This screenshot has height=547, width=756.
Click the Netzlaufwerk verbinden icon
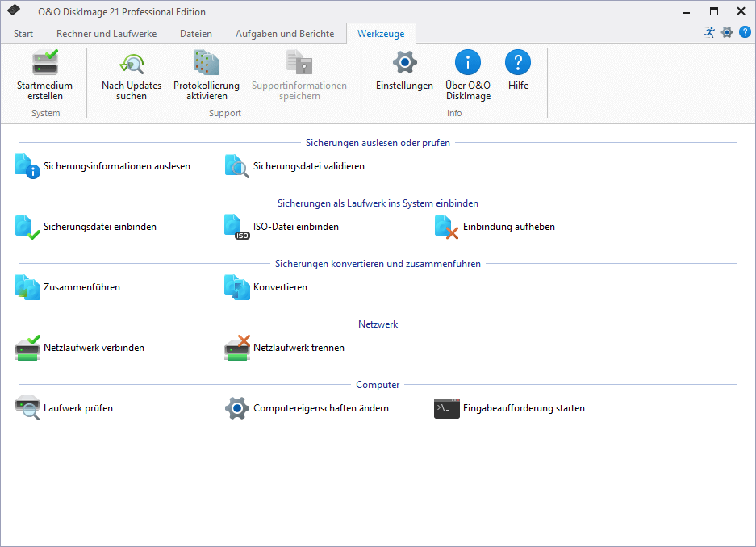(27, 348)
